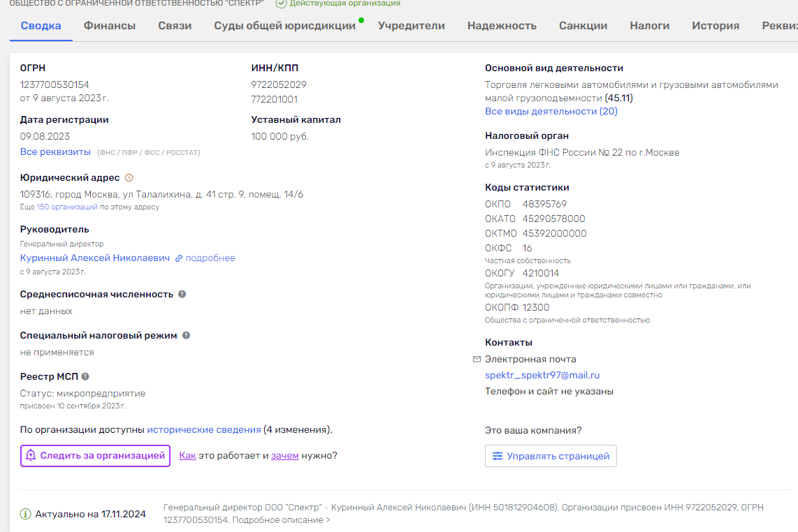Open исторические сведения link

tap(204, 429)
